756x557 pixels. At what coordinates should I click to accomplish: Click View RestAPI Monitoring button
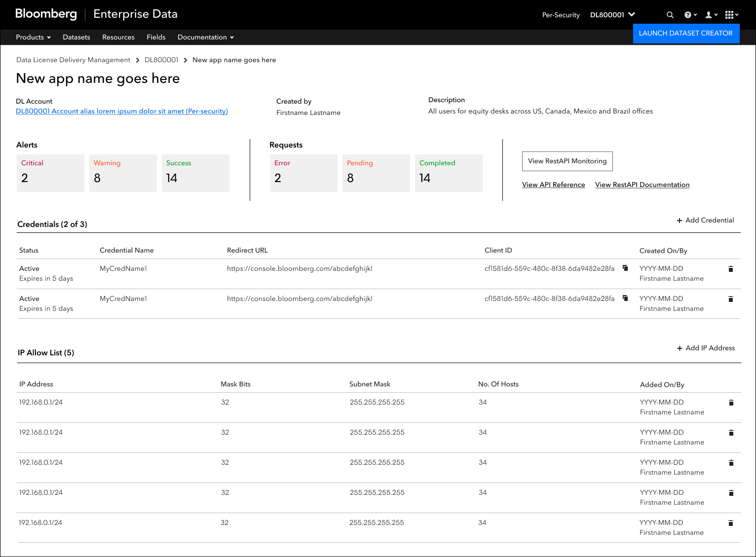click(x=567, y=161)
